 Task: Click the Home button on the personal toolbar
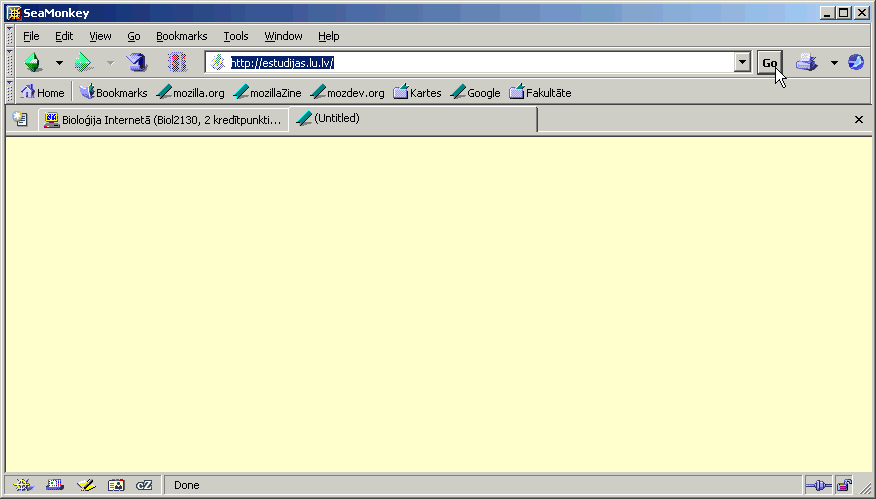(x=42, y=92)
